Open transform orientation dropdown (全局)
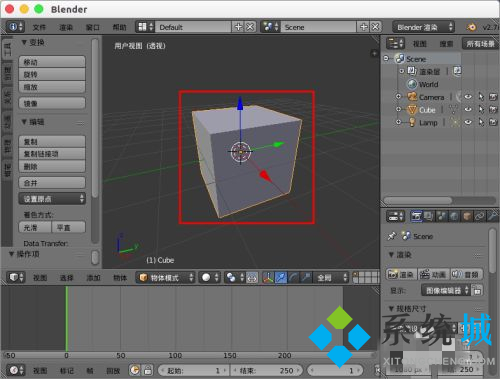This screenshot has height=379, width=500. (x=331, y=277)
